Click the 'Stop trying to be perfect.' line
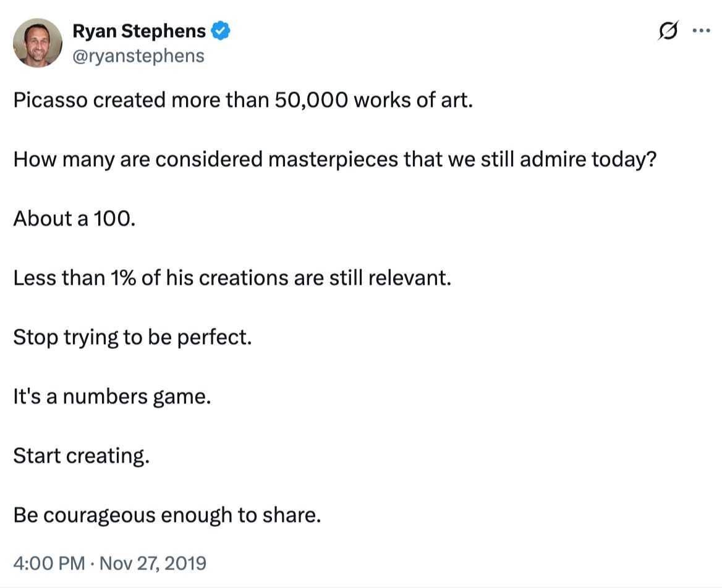Image resolution: width=722 pixels, height=588 pixels. pyautogui.click(x=132, y=337)
